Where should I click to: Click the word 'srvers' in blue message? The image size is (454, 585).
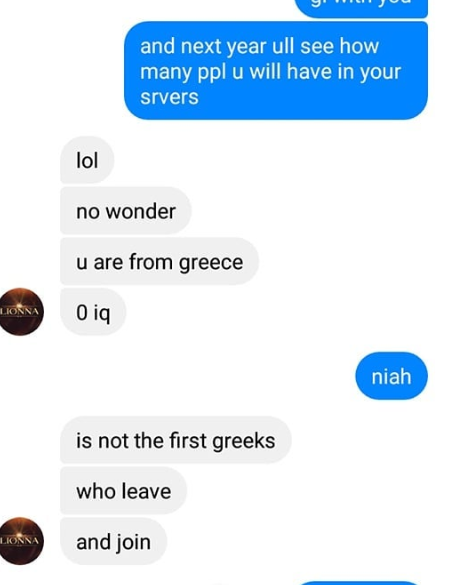(169, 97)
